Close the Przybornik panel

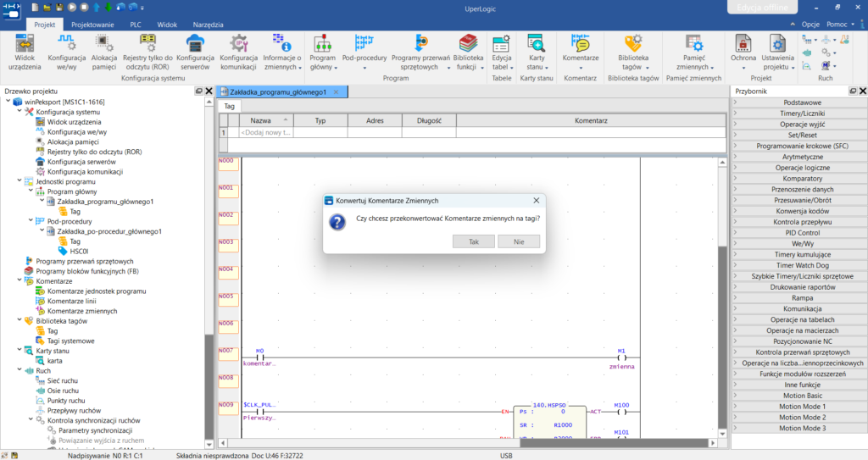862,91
